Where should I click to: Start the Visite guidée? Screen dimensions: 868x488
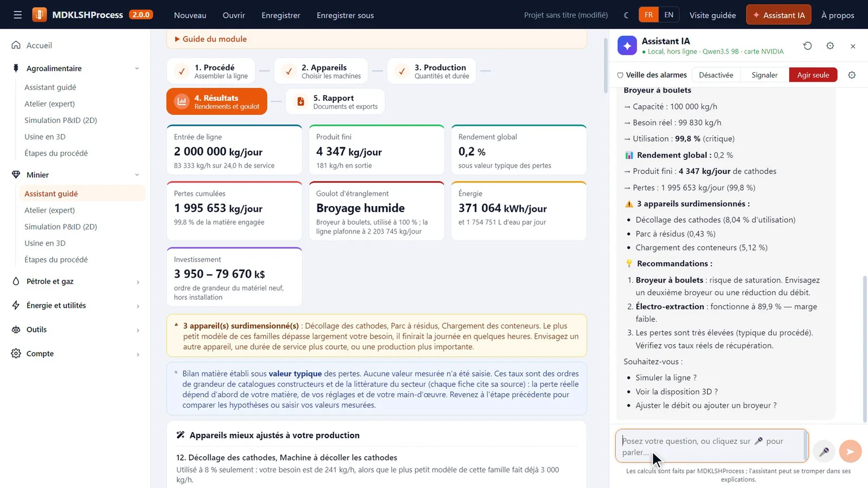click(712, 15)
